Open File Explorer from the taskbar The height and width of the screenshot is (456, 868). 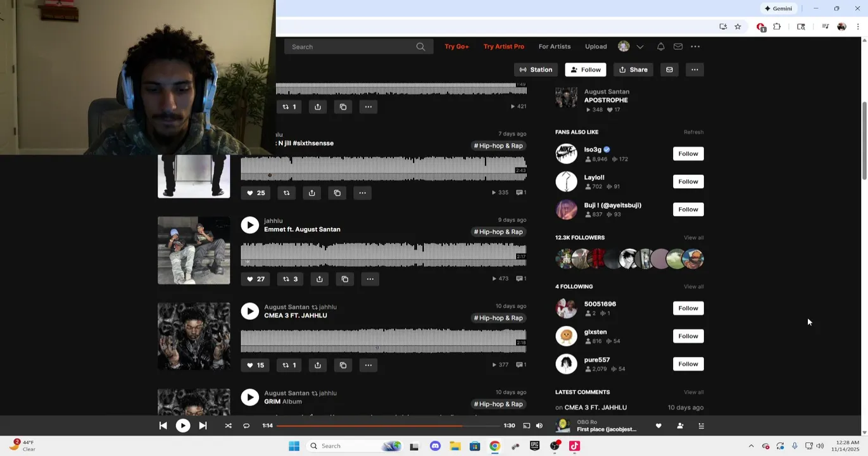[x=455, y=446]
